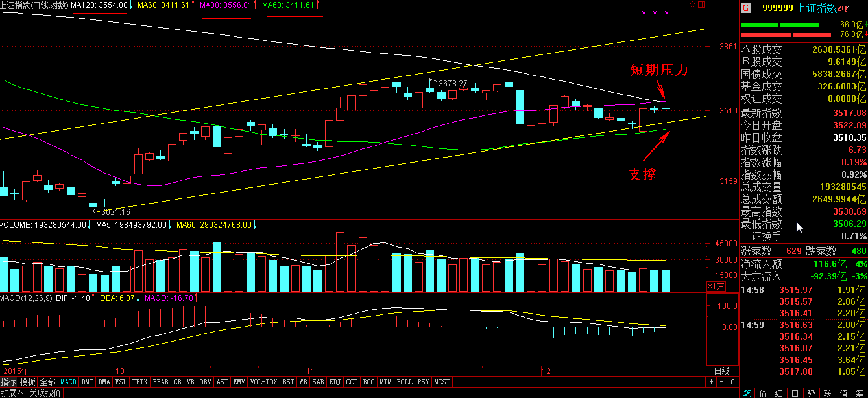Image resolution: width=868 pixels, height=398 pixels.
Task: Zoom in the chart with the + button
Action: point(712,382)
